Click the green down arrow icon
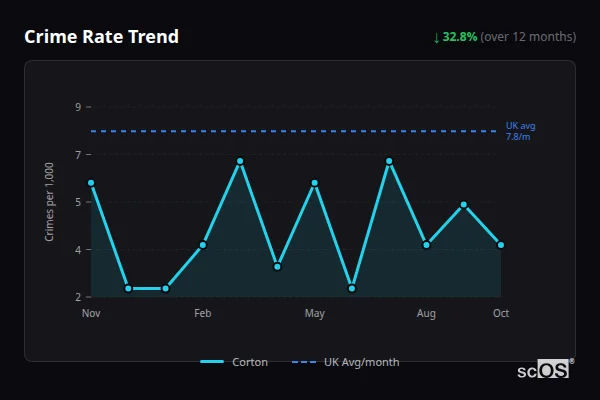Screen dimensions: 600x400 (436, 38)
